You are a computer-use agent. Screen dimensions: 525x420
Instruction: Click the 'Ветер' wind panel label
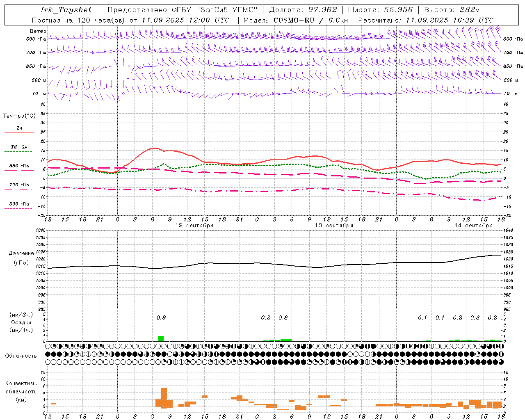(x=38, y=31)
